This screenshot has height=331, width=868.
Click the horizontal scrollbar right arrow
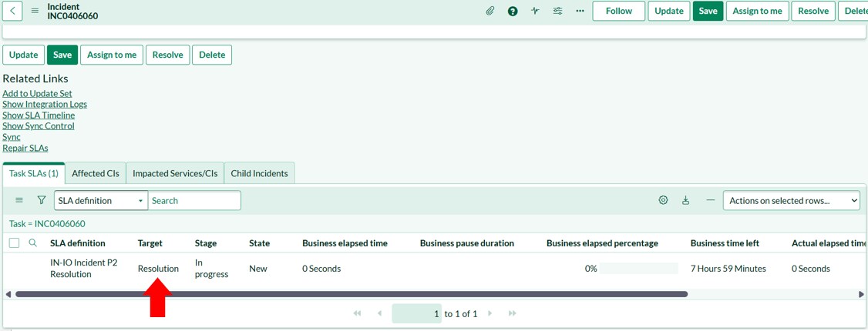[860, 294]
